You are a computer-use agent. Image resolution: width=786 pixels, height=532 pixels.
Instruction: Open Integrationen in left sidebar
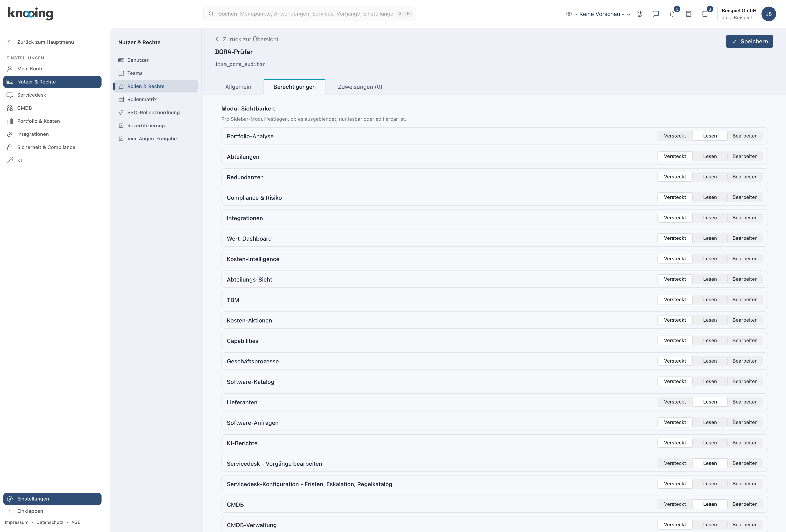pyautogui.click(x=52, y=134)
